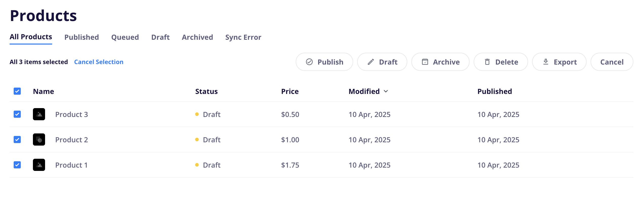Image resolution: width=644 pixels, height=199 pixels.
Task: Sort by the Price column header
Action: point(290,91)
